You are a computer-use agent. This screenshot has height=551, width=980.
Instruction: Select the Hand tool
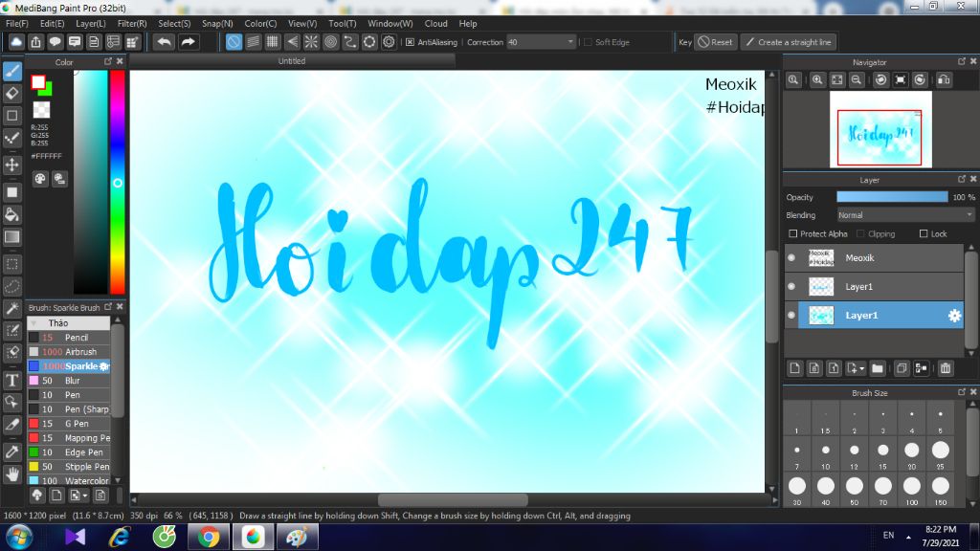[11, 474]
